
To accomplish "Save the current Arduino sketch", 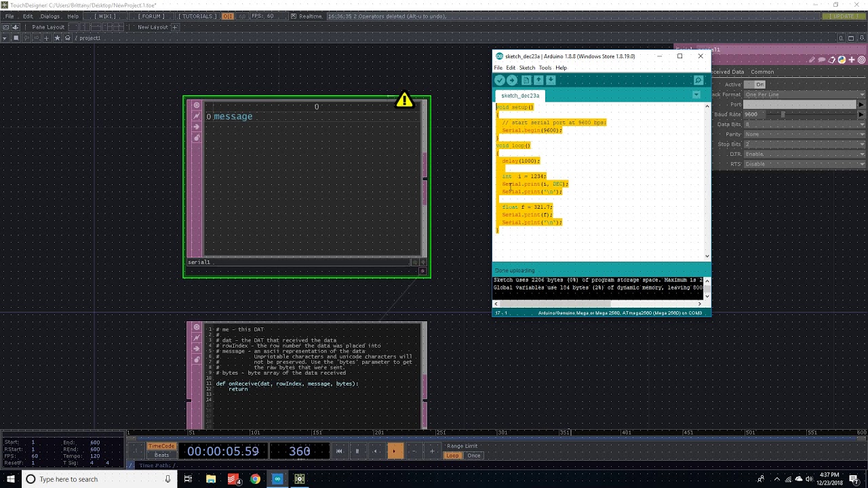I will point(551,80).
